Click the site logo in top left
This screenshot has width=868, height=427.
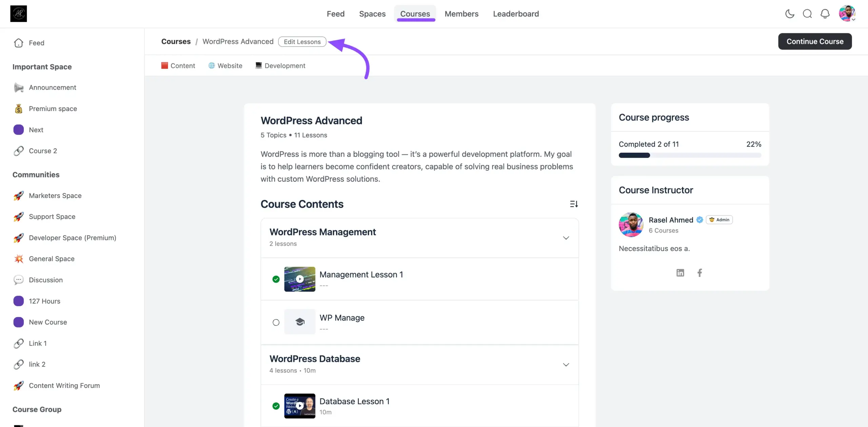pyautogui.click(x=19, y=14)
